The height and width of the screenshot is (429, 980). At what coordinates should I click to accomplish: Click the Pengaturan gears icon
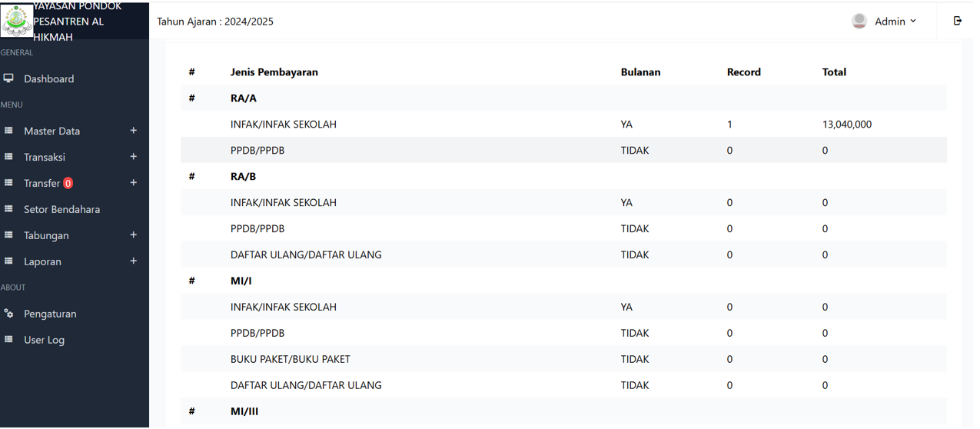tap(8, 314)
